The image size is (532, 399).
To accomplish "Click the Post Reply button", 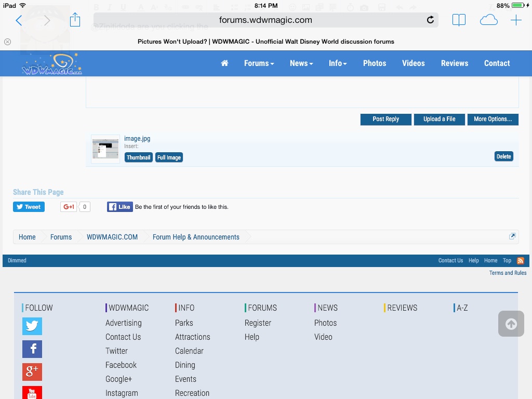I will [385, 119].
